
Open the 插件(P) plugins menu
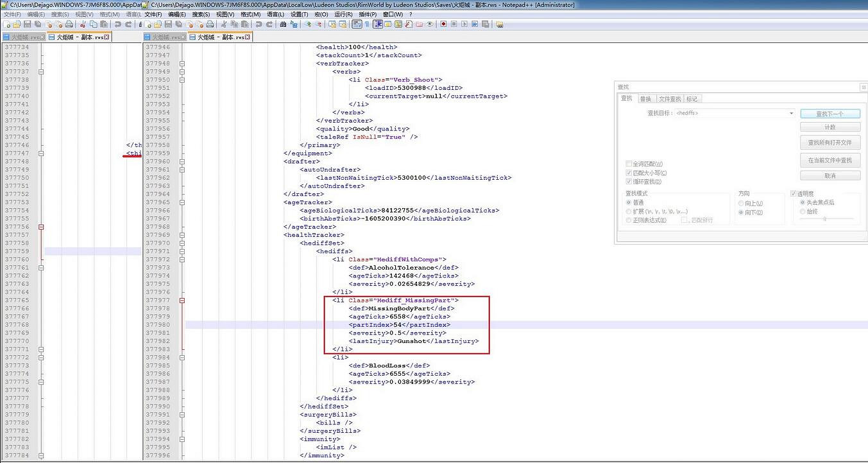pos(368,14)
